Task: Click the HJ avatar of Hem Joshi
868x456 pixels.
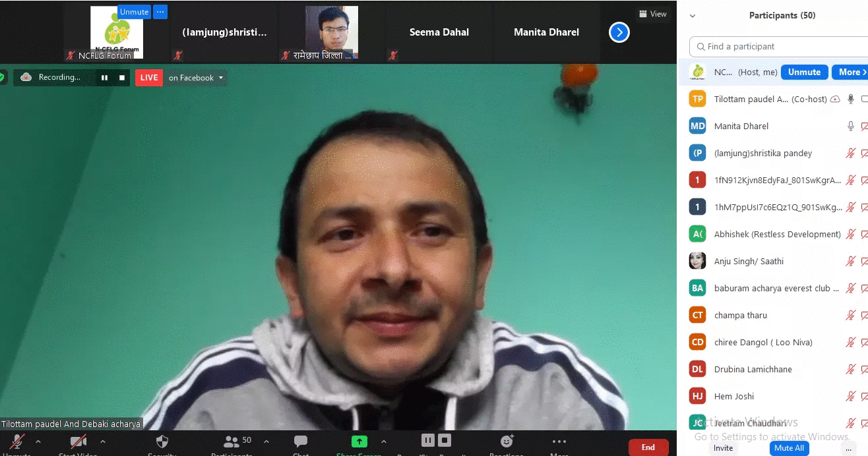Action: pyautogui.click(x=697, y=396)
